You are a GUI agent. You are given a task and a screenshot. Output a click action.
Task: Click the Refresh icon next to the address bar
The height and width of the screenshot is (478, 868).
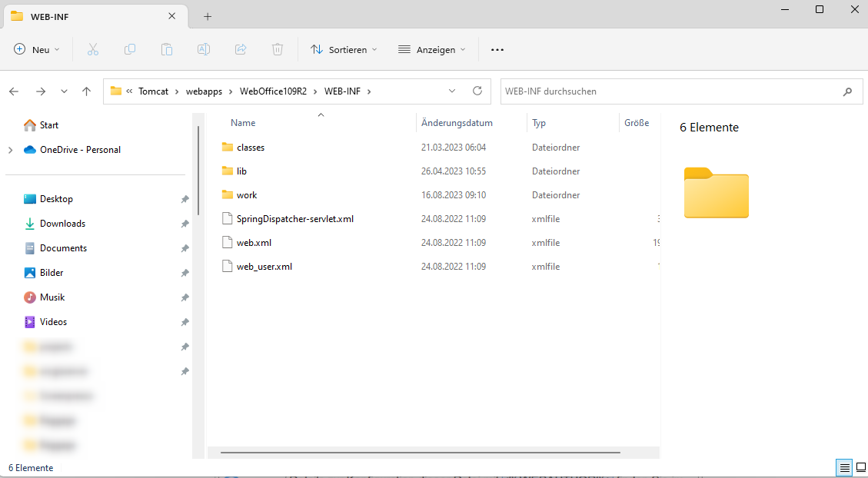[477, 91]
